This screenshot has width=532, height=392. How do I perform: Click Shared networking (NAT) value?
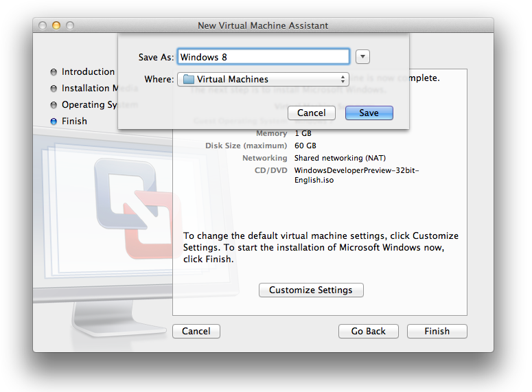pyautogui.click(x=340, y=158)
